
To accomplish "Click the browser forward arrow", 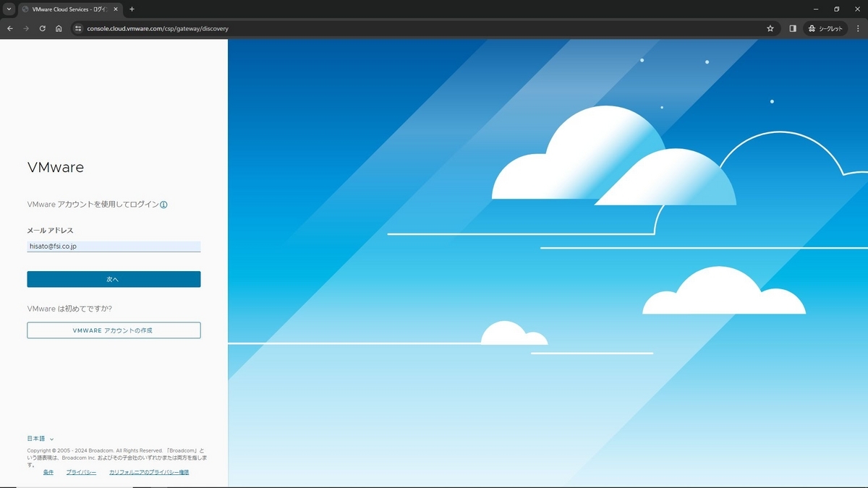I will [x=27, y=29].
